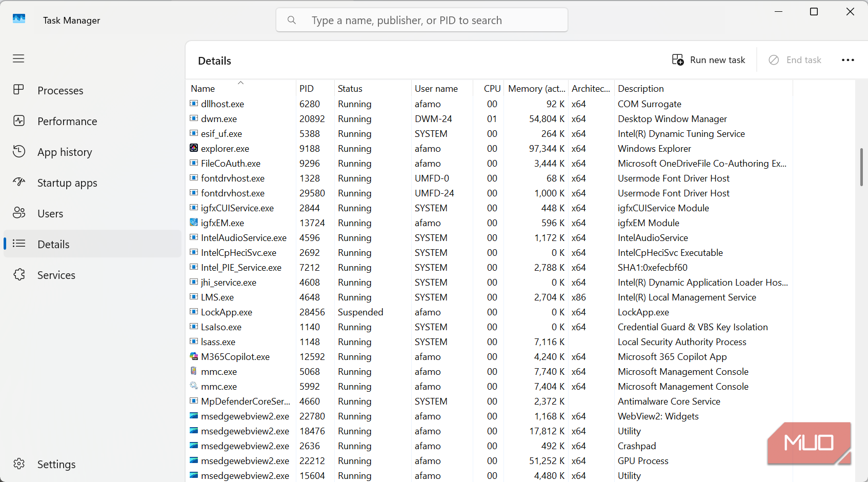868x482 pixels.
Task: Sort by the Memory column header
Action: tap(536, 88)
